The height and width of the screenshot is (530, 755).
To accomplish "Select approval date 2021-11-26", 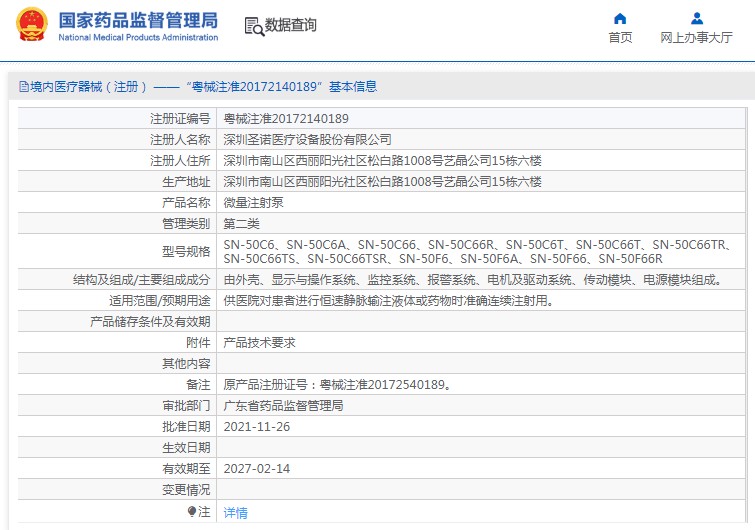I will [x=257, y=427].
